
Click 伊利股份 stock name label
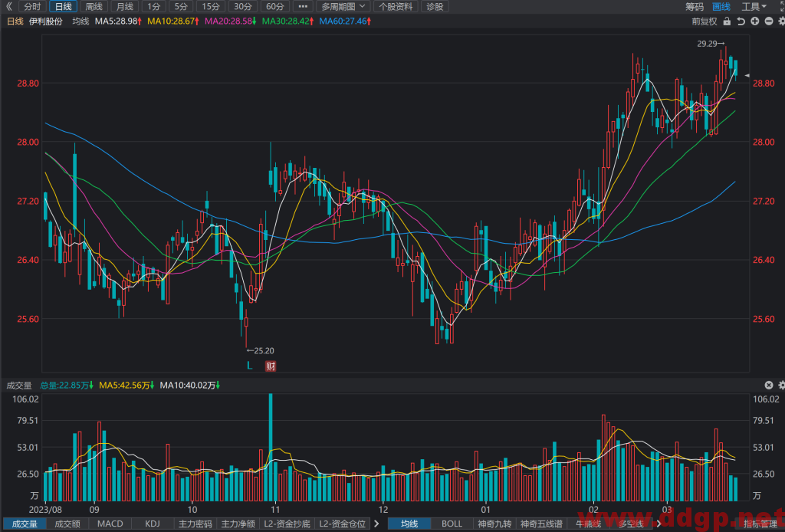coord(46,21)
